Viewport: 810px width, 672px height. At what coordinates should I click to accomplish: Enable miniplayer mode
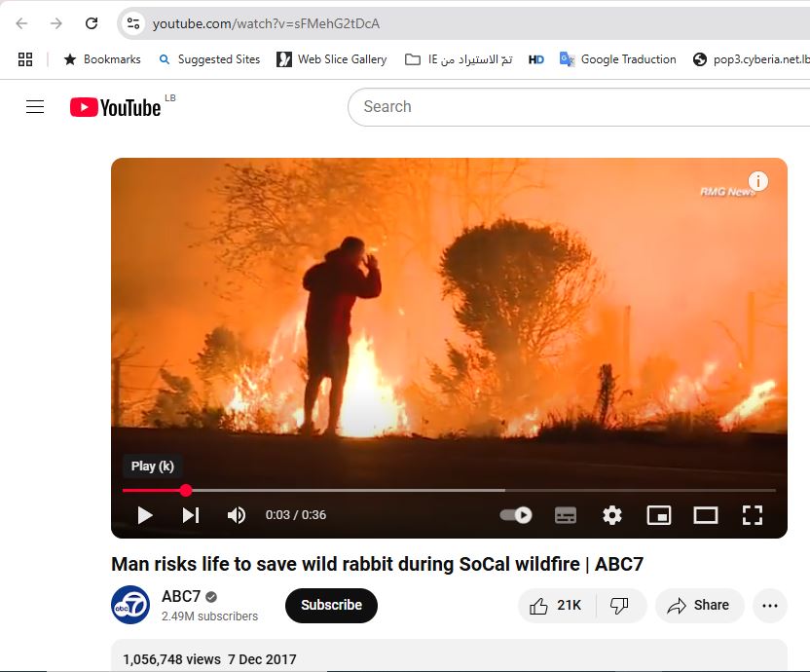tap(659, 515)
